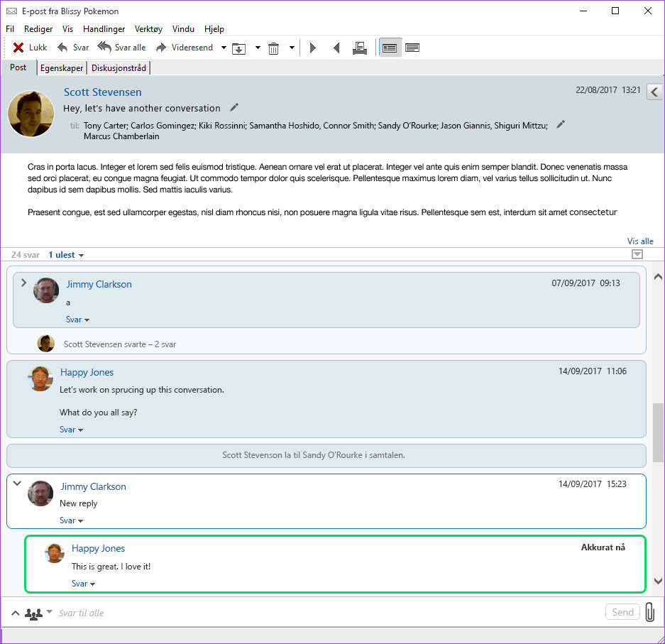The height and width of the screenshot is (644, 665).
Task: Expand Jimmy Clarkson's first reply chevron
Action: 23,283
